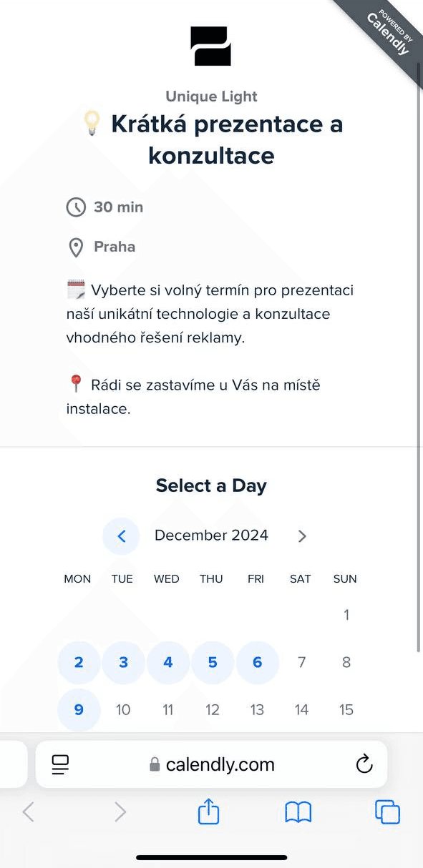Tap the Safari reload icon
This screenshot has height=868, width=423.
click(364, 764)
